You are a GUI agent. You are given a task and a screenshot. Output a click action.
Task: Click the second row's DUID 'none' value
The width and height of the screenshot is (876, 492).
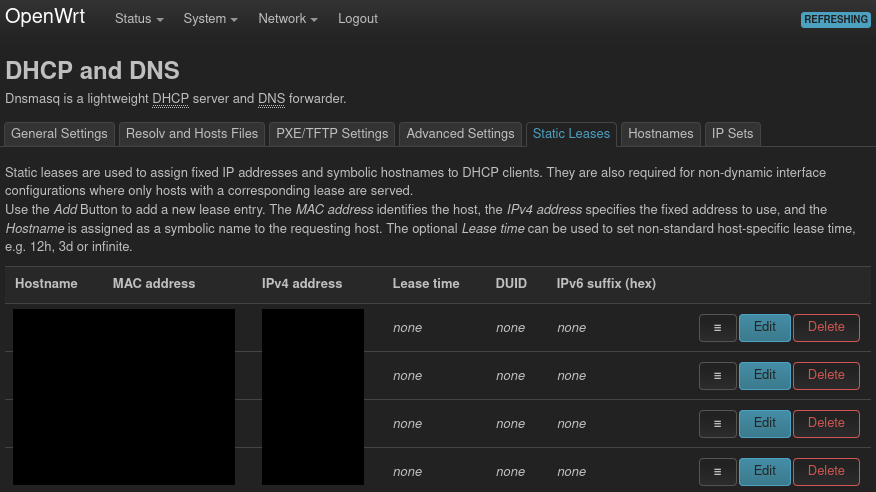point(511,376)
